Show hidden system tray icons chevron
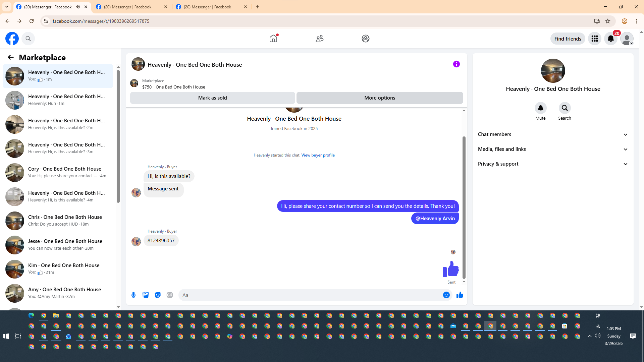 click(x=589, y=336)
